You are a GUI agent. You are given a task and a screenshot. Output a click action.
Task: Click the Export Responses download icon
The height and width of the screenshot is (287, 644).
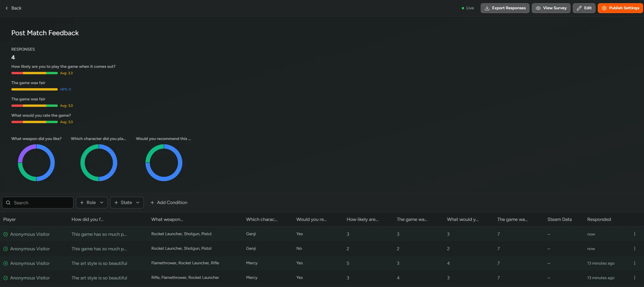487,8
